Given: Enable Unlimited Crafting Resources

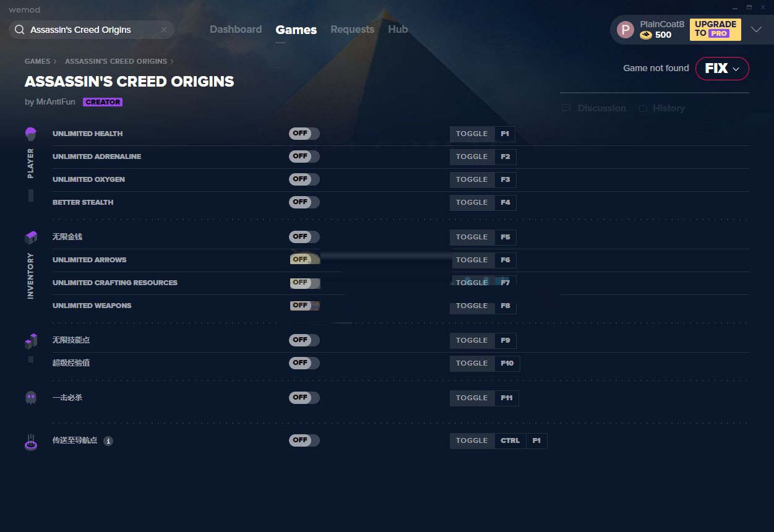Looking at the screenshot, I should click(x=304, y=283).
